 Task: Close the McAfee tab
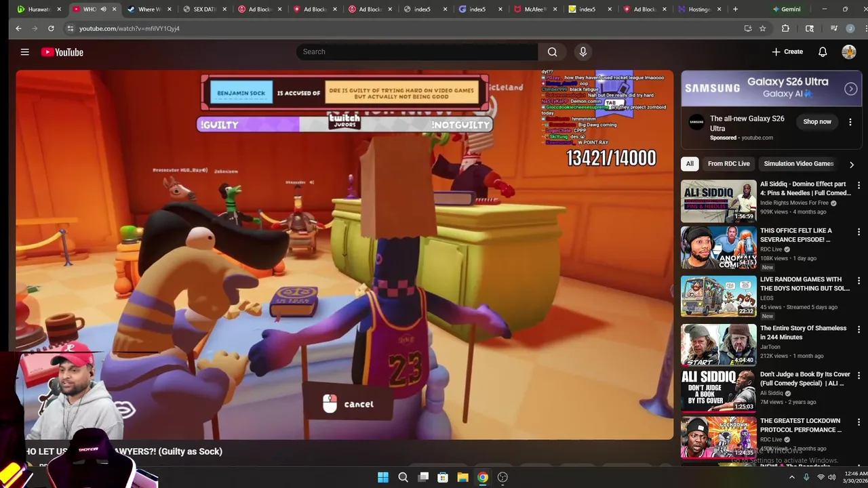point(555,9)
